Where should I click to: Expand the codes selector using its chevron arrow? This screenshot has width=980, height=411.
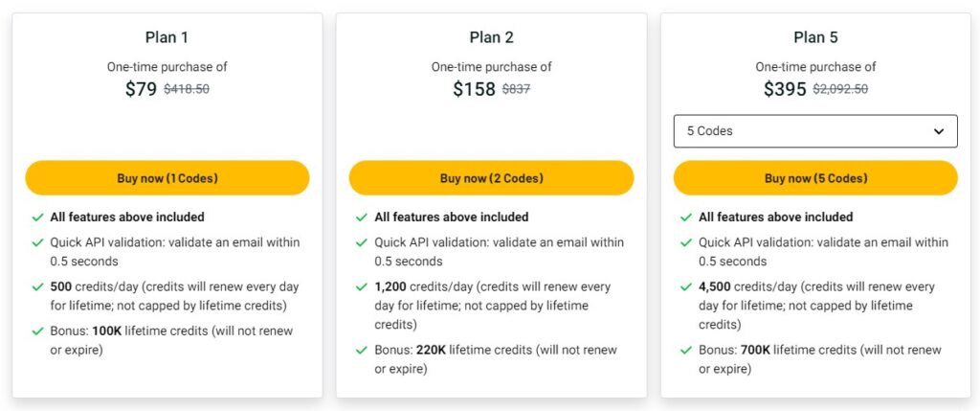click(x=939, y=131)
